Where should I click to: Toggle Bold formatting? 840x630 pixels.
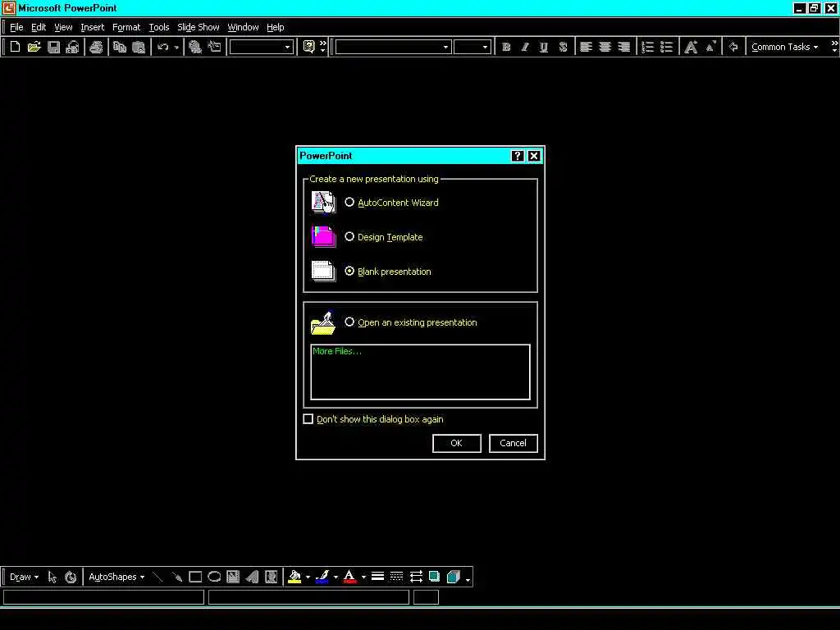point(506,47)
